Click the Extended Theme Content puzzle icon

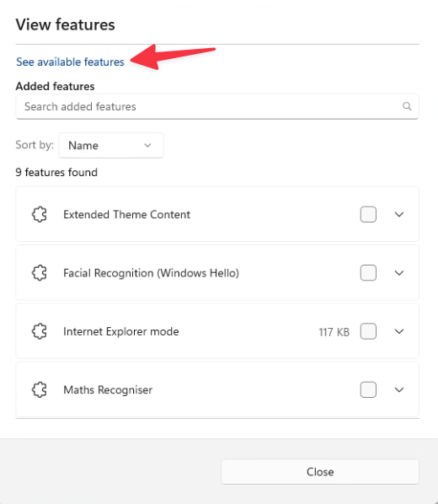(x=40, y=214)
